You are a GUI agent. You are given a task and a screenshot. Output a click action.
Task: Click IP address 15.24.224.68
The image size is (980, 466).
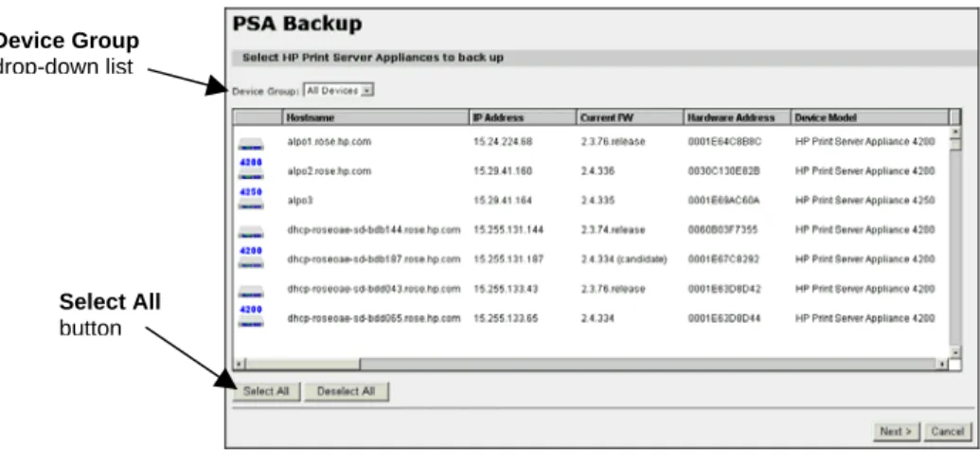coord(503,142)
